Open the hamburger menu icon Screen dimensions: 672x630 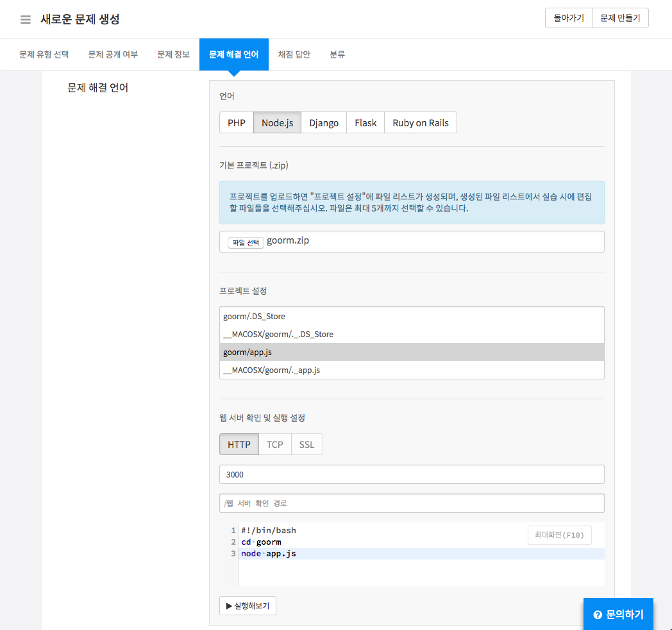(x=26, y=19)
